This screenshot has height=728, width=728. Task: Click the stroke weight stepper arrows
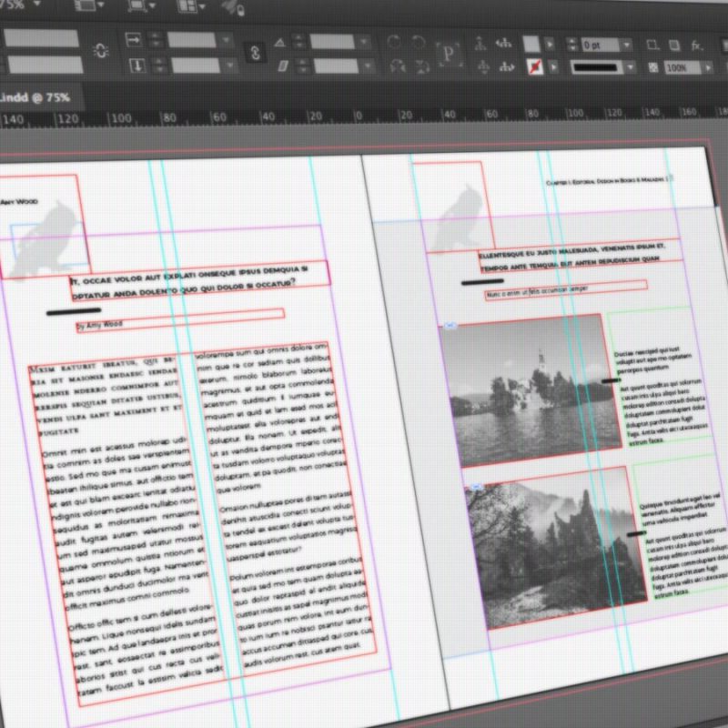click(x=572, y=45)
